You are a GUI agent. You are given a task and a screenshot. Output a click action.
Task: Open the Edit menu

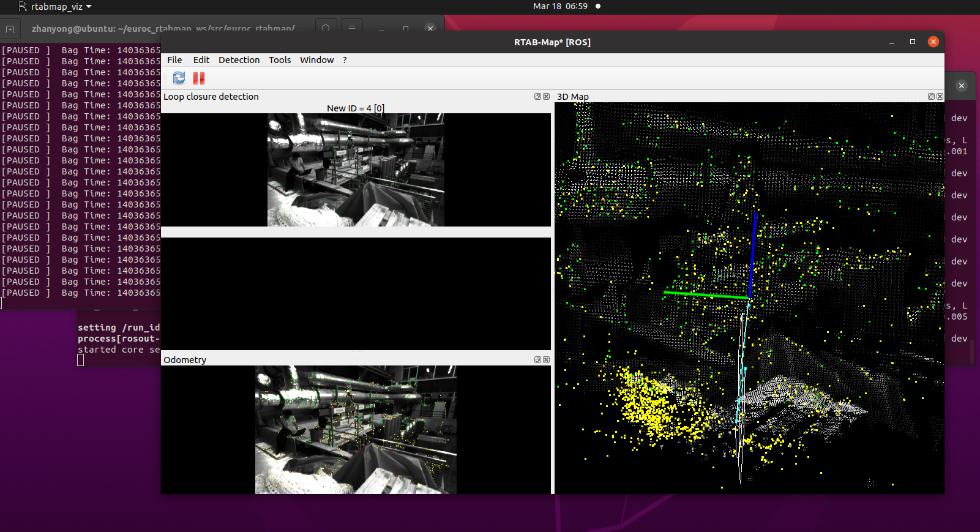pyautogui.click(x=201, y=60)
